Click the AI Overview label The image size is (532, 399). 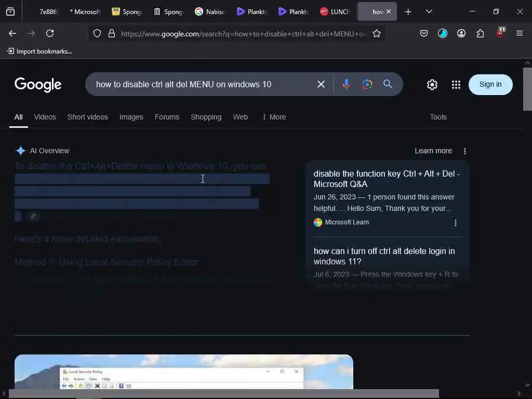[x=49, y=151]
